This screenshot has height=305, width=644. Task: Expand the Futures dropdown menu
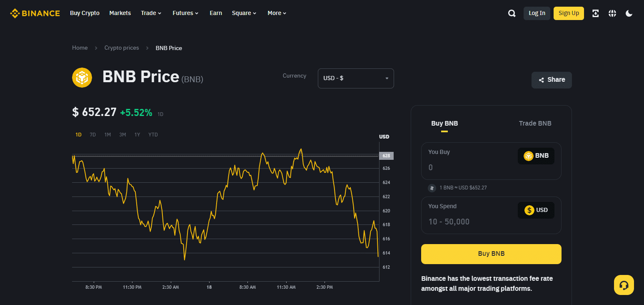pos(186,13)
